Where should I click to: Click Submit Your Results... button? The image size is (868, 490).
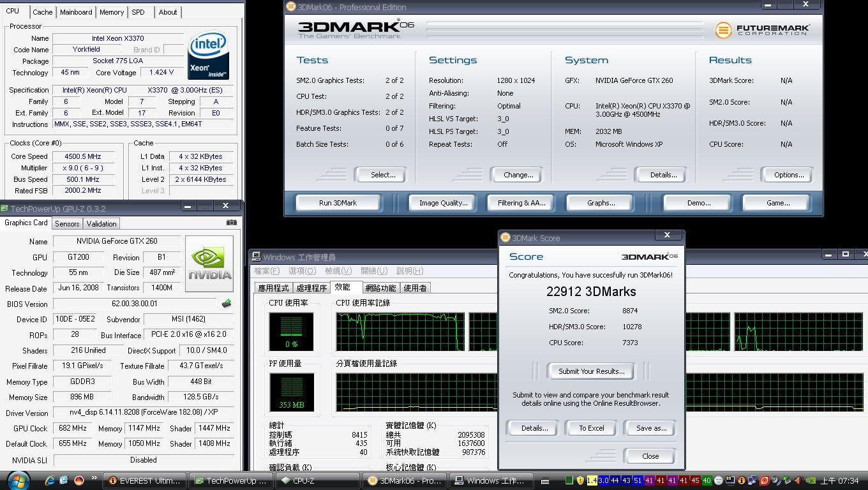coord(591,371)
